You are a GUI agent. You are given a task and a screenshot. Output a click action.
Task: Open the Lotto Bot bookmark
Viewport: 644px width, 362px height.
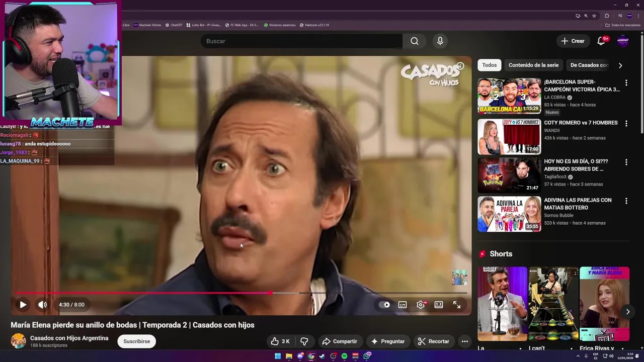point(204,25)
